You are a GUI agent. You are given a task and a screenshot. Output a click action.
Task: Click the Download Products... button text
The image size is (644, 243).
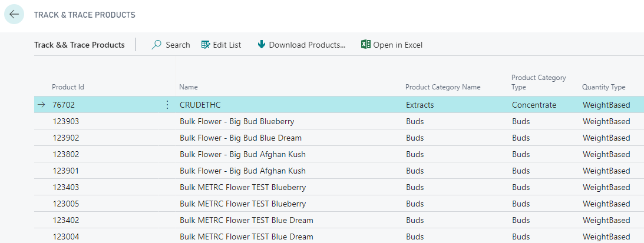coord(307,45)
